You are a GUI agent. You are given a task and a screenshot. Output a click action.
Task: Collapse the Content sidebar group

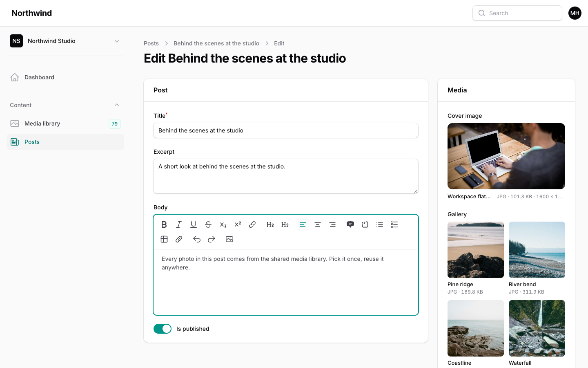click(65, 105)
